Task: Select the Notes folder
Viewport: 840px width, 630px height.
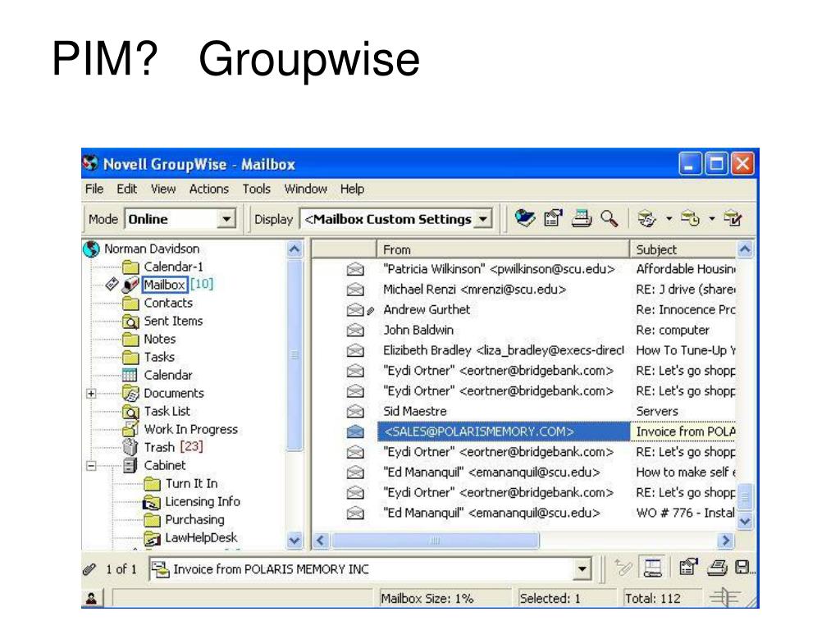Action: pos(160,339)
